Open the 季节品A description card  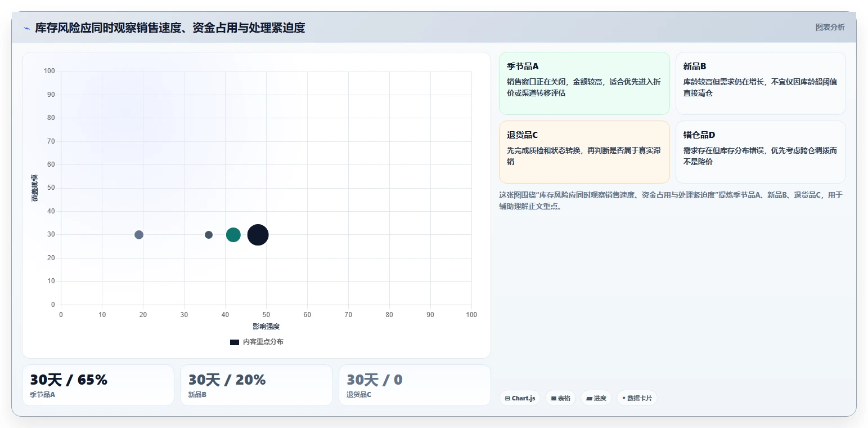click(x=584, y=83)
